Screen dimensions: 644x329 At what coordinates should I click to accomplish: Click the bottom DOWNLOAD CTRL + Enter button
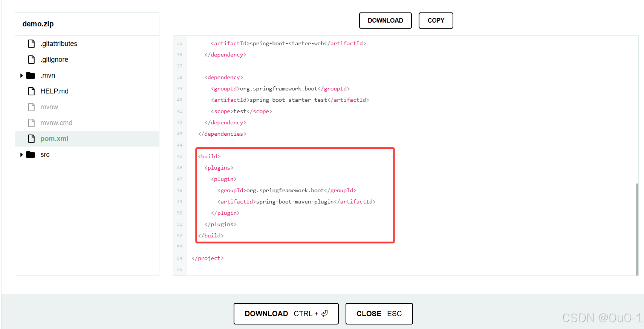[286, 314]
